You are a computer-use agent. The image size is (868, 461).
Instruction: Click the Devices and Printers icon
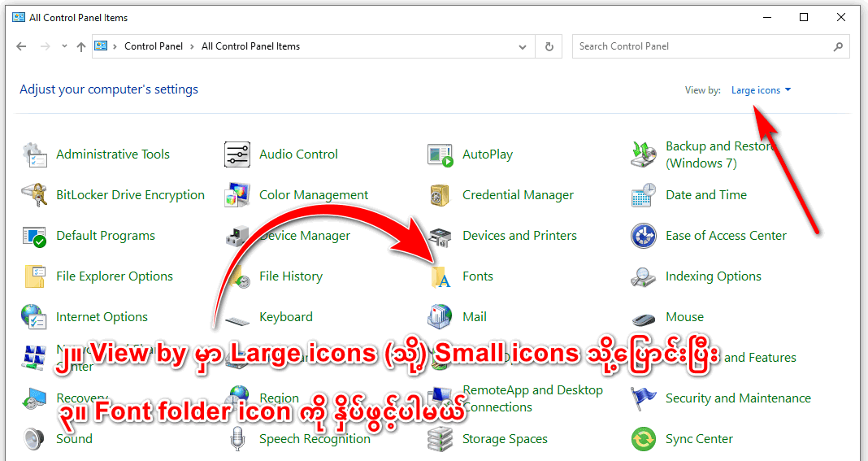coord(441,236)
